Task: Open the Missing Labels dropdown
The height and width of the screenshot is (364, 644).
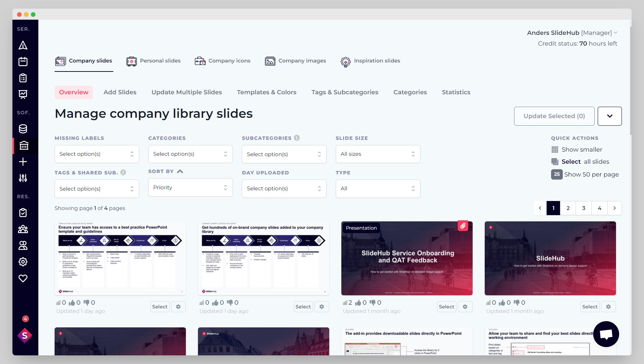Action: point(97,154)
